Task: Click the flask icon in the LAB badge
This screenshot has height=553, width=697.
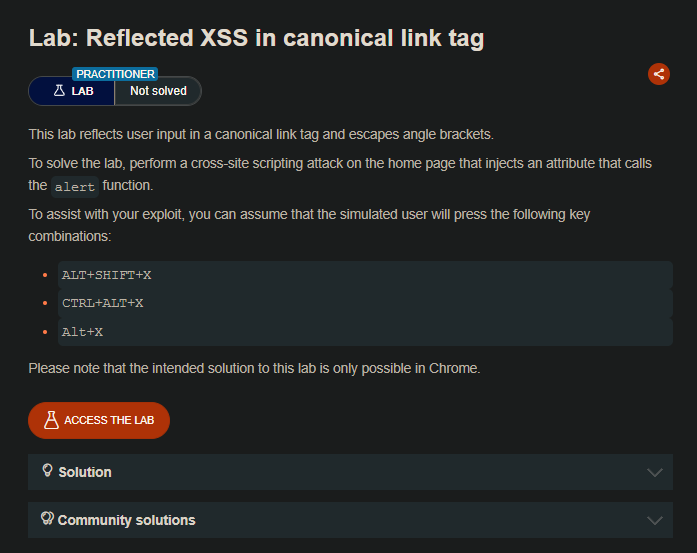Action: click(x=59, y=91)
